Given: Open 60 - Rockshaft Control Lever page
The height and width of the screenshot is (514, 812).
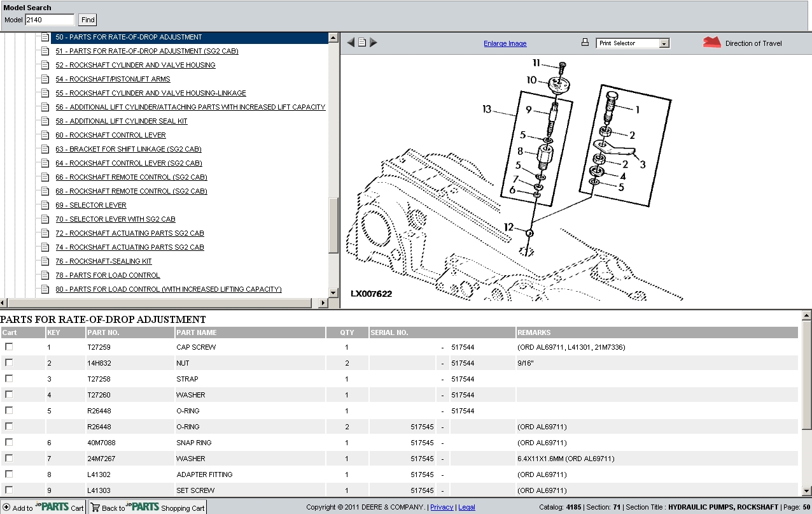Looking at the screenshot, I should click(x=110, y=135).
